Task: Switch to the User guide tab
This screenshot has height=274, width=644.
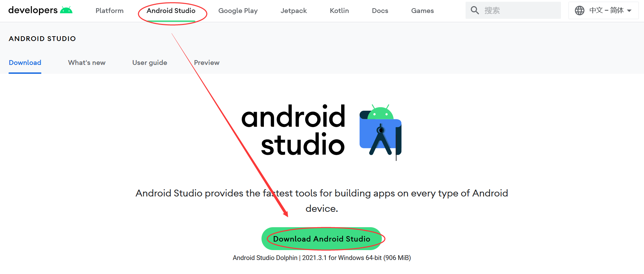Action: (x=150, y=63)
